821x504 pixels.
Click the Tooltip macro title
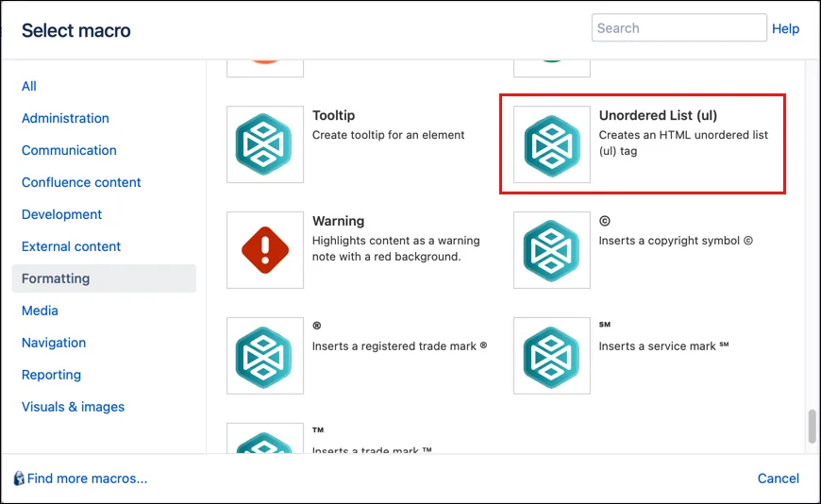coord(333,115)
